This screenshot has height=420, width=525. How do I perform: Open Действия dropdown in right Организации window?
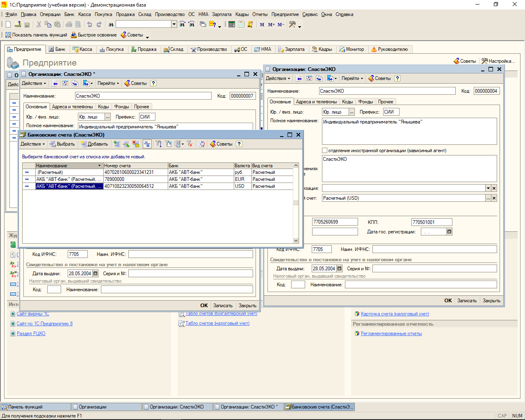pos(278,78)
